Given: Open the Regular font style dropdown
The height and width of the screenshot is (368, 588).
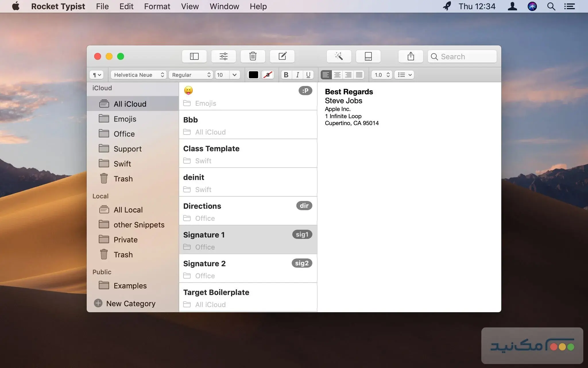Looking at the screenshot, I should point(191,75).
